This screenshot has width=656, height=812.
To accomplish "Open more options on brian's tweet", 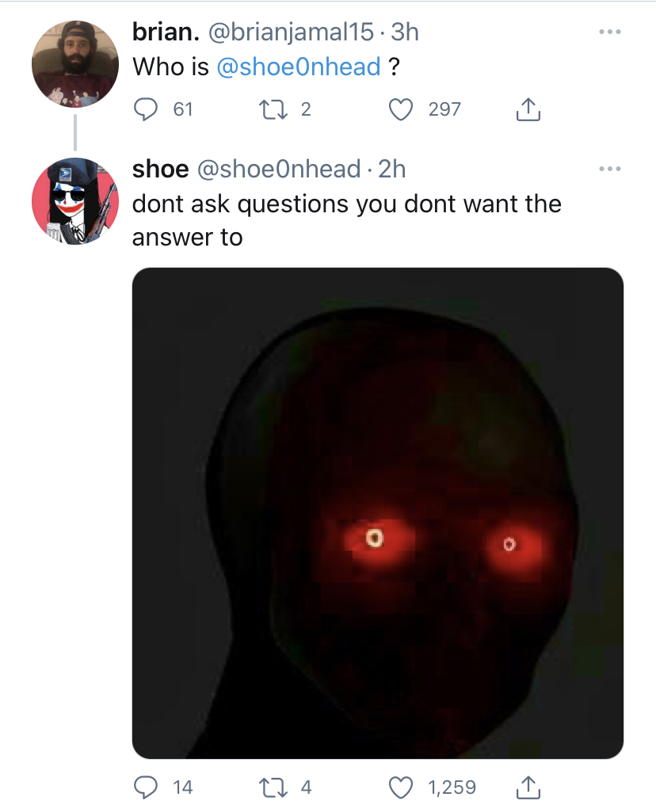I will pyautogui.click(x=609, y=32).
